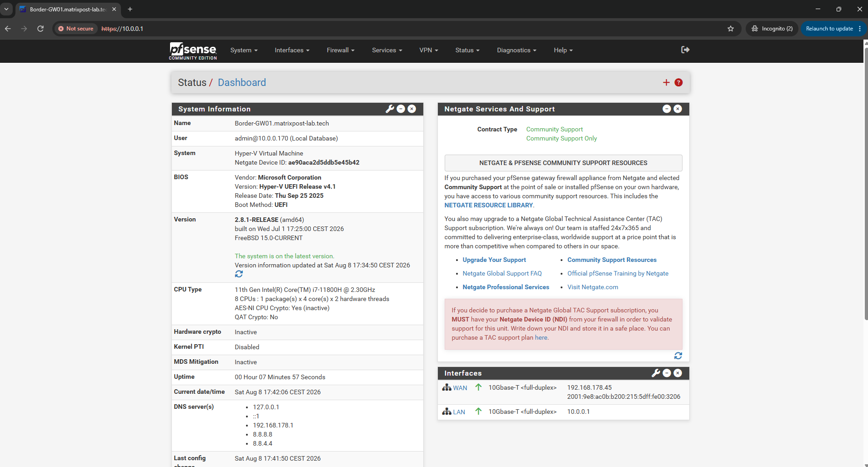Open the Incognito (2) profile button

772,29
